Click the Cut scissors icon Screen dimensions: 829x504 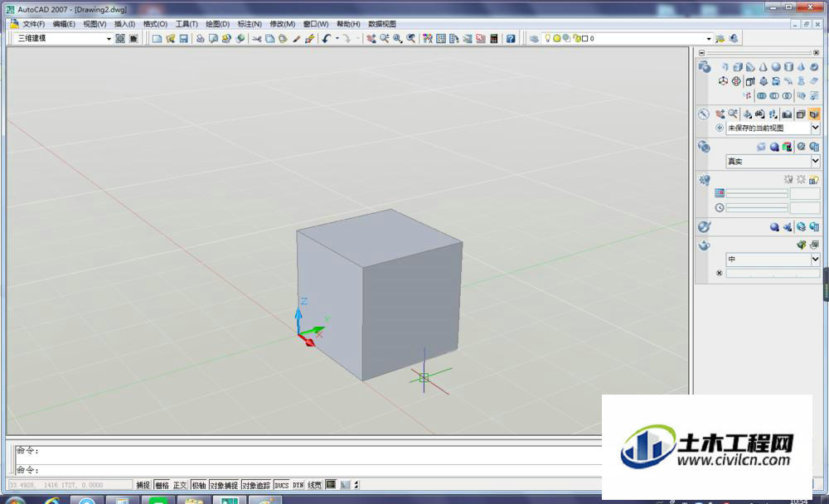257,39
